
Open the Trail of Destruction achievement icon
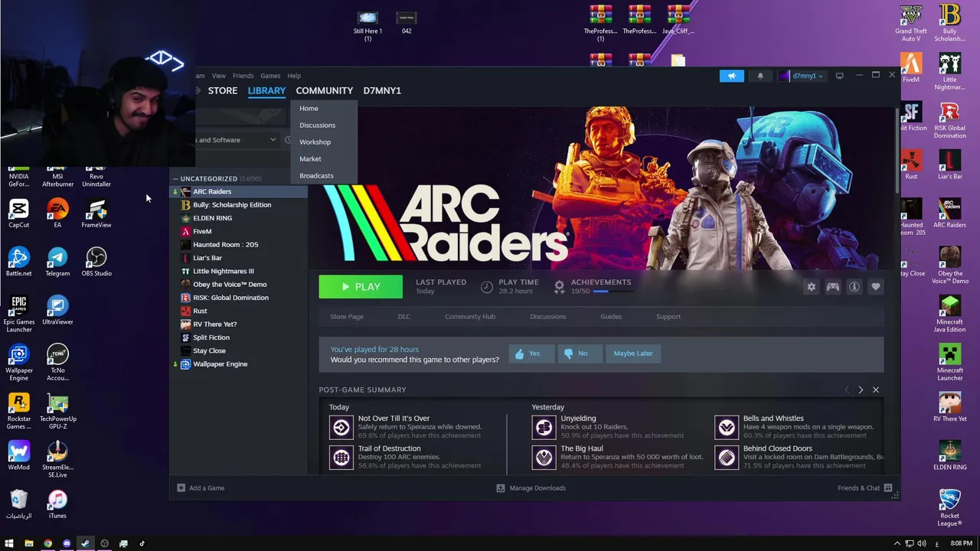click(341, 457)
